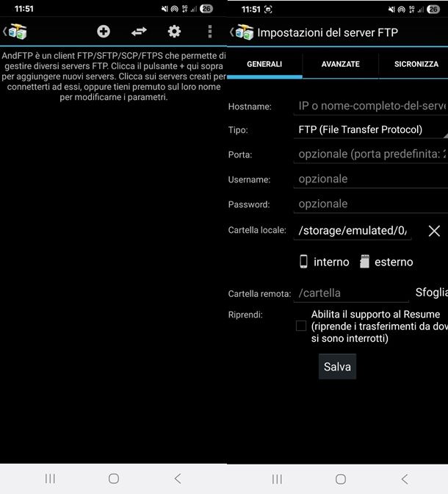Focus the Password input field
The image size is (448, 494).
click(x=371, y=204)
